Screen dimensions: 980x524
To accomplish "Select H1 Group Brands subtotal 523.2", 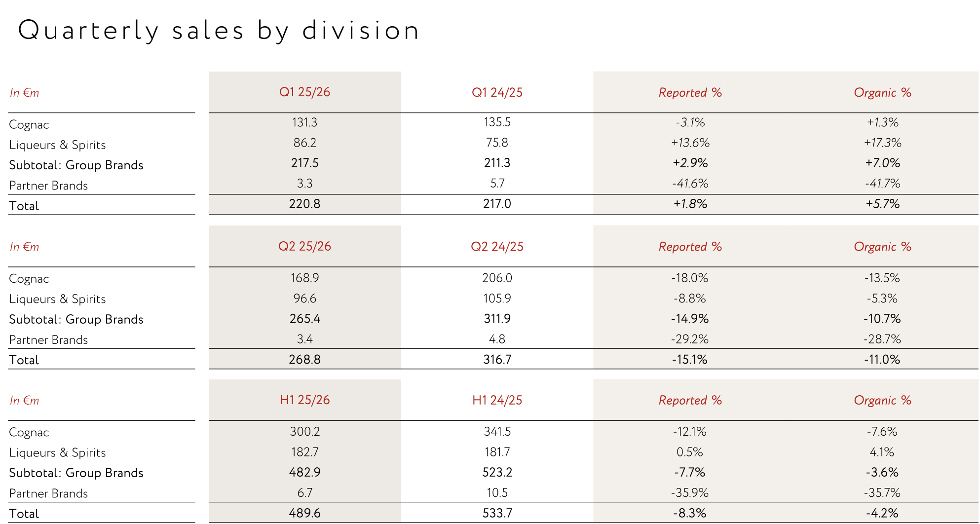I will 497,472.
